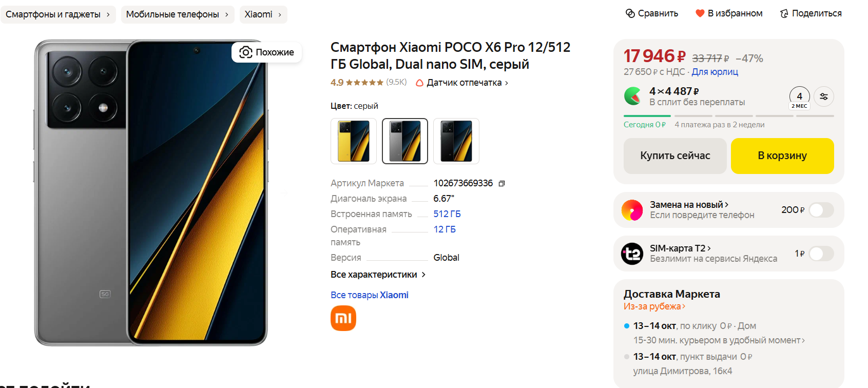Copy the Market article number via copy icon
Image resolution: width=868 pixels, height=388 pixels.
click(x=502, y=184)
